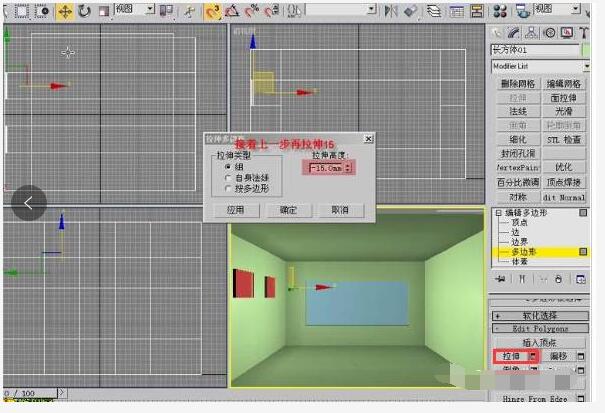
Task: Click the Pin Stack icon
Action: coord(501,279)
